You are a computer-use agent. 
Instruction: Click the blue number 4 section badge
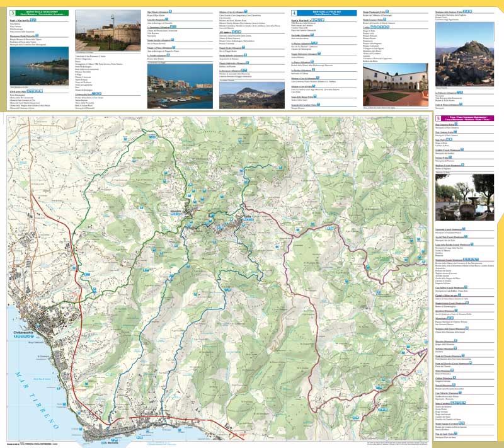point(295,13)
